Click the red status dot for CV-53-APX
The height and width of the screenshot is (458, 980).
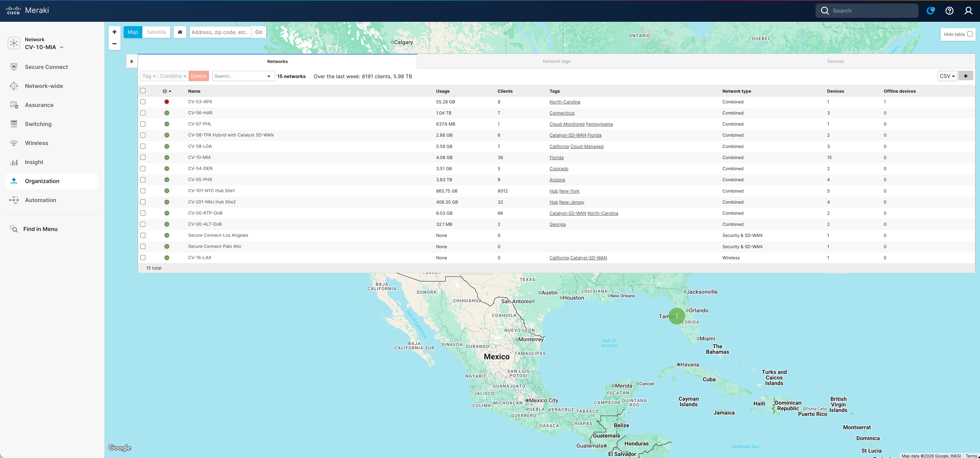[x=167, y=102]
